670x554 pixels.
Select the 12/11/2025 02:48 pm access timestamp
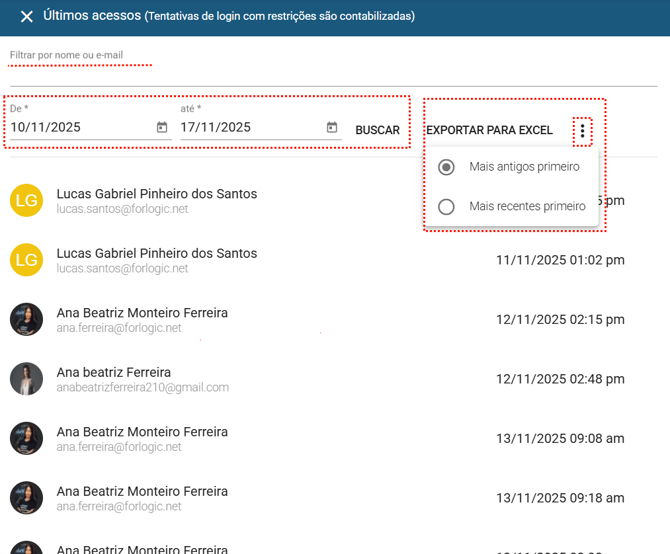click(560, 379)
